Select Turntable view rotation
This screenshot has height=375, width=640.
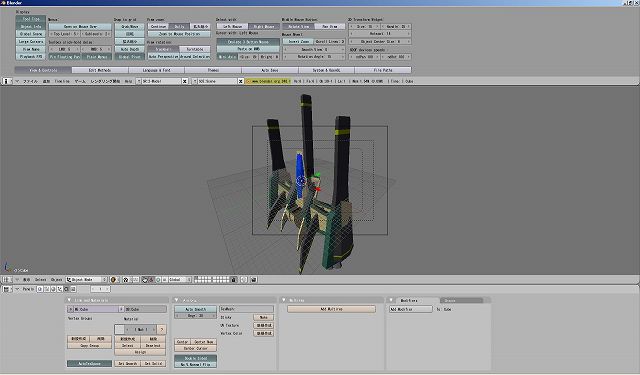click(195, 49)
